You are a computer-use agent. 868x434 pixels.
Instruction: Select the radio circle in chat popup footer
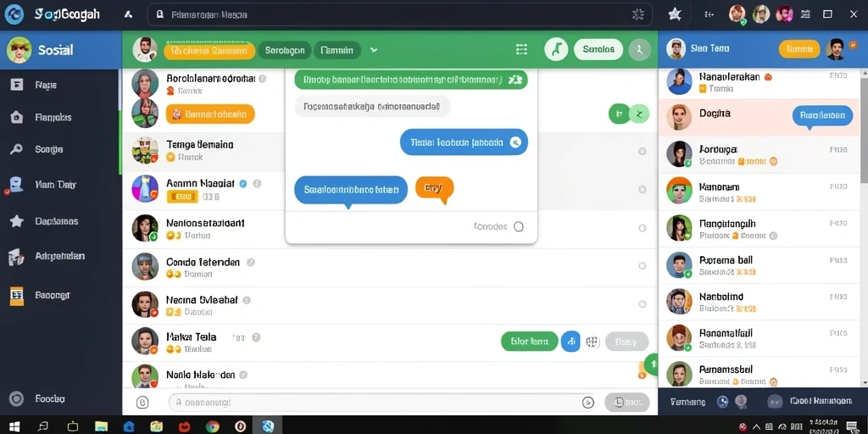pyautogui.click(x=519, y=226)
